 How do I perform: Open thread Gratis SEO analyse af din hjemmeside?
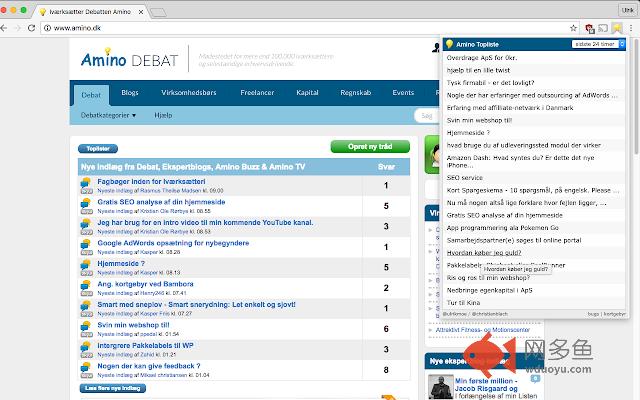tap(161, 202)
